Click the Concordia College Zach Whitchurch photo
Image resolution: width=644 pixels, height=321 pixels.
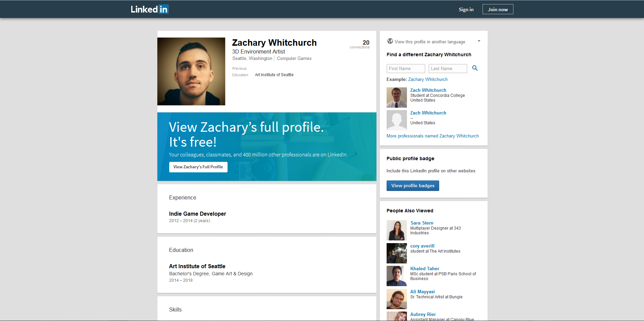coord(396,98)
